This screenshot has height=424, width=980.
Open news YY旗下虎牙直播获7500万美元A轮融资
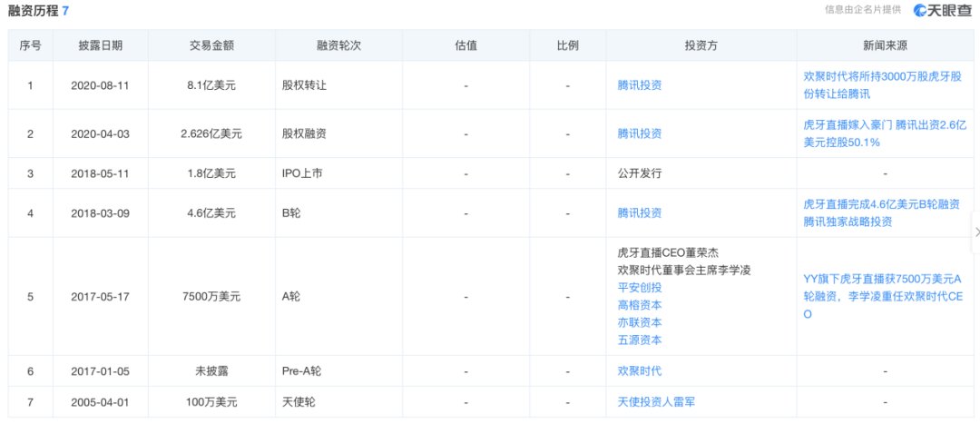[x=883, y=296]
